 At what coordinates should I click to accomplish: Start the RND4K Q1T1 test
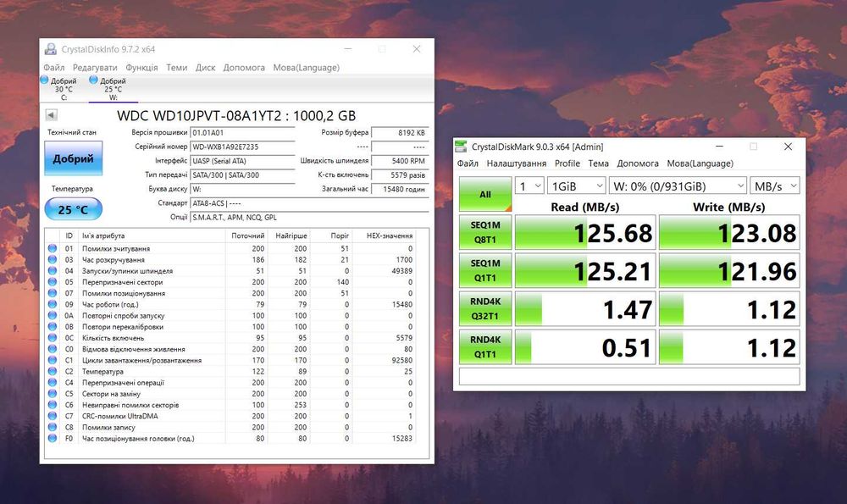click(485, 347)
